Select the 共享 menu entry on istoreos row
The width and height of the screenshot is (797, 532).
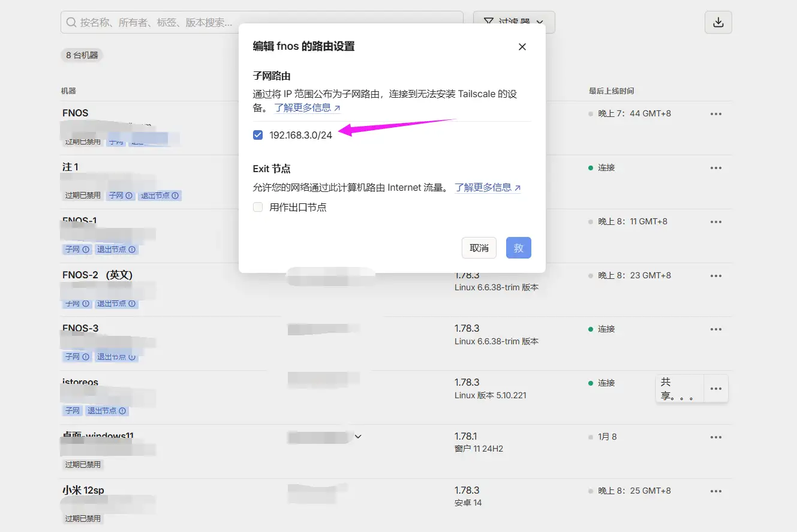(x=677, y=389)
